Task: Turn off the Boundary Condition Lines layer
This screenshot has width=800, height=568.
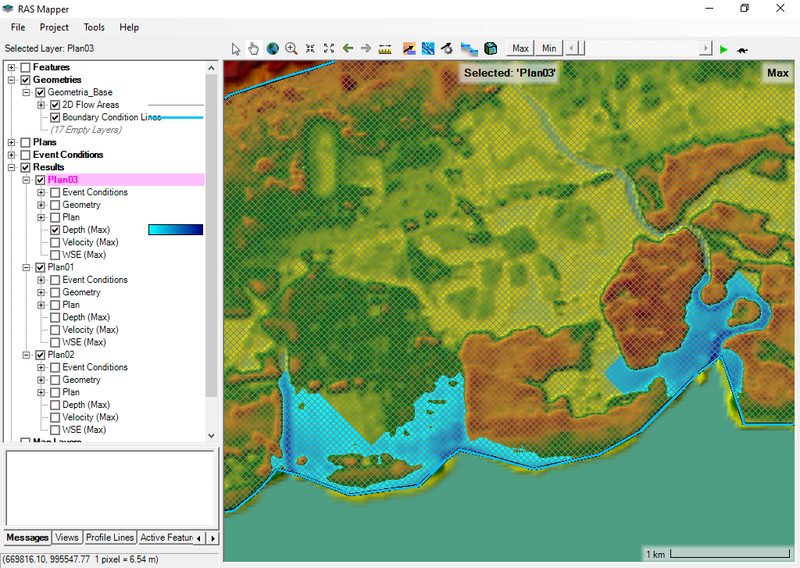Action: [x=55, y=117]
